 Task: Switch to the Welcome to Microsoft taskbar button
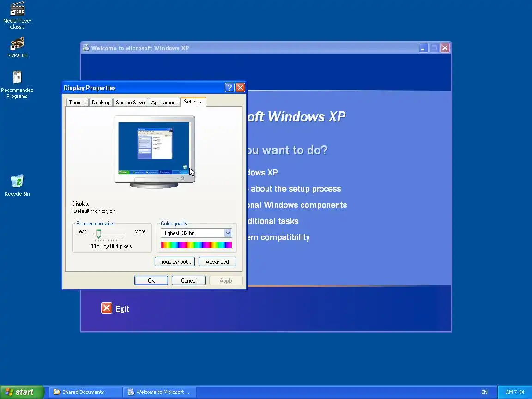click(x=159, y=392)
